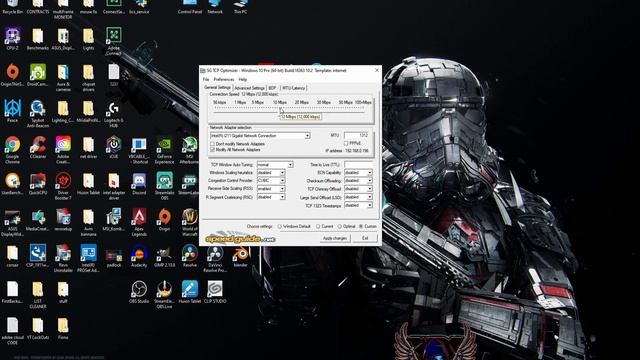The height and width of the screenshot is (360, 640).
Task: Close the TCP Optimizer window
Action: [x=377, y=70]
